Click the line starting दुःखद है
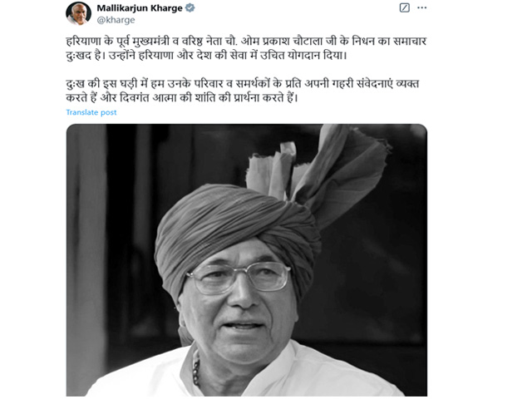 coord(207,56)
